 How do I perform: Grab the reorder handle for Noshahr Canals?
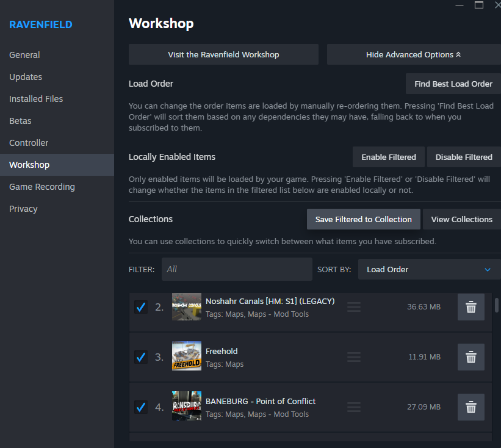(x=354, y=307)
